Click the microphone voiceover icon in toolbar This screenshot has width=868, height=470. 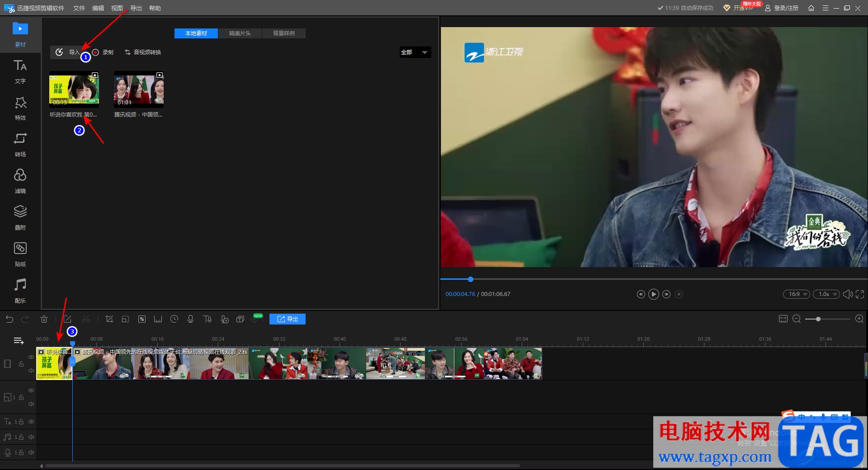(190, 319)
